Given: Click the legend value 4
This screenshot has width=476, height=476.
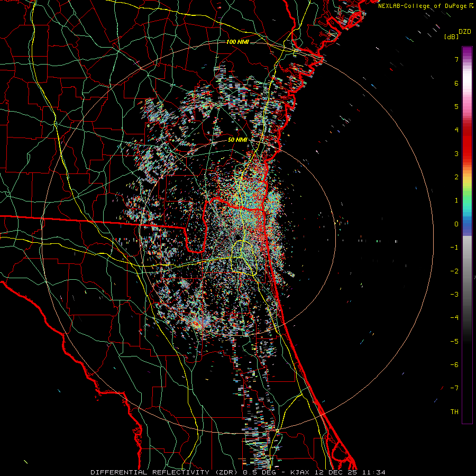Looking at the screenshot, I should [x=456, y=130].
